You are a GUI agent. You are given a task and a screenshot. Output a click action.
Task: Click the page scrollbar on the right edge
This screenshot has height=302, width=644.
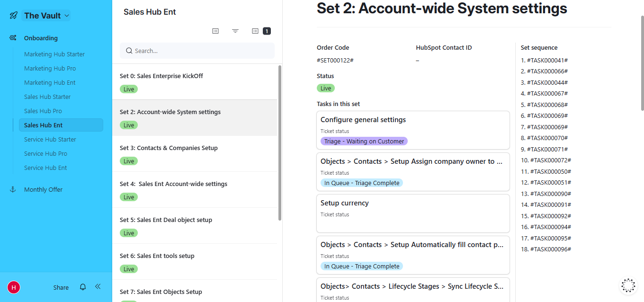point(642,63)
